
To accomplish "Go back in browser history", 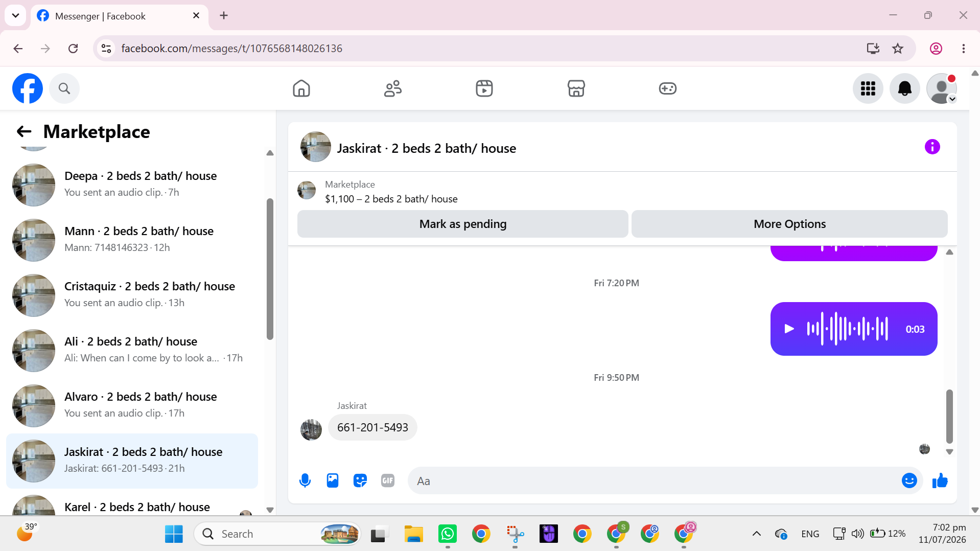I will pyautogui.click(x=18, y=49).
